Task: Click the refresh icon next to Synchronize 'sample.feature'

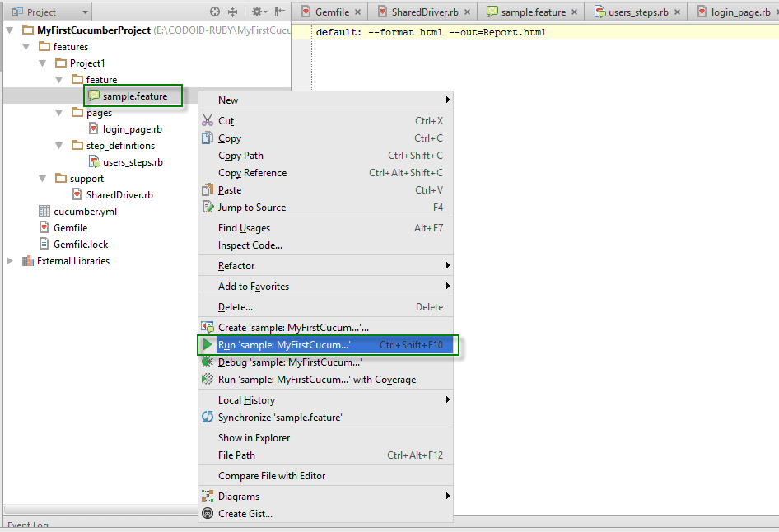Action: click(x=207, y=417)
